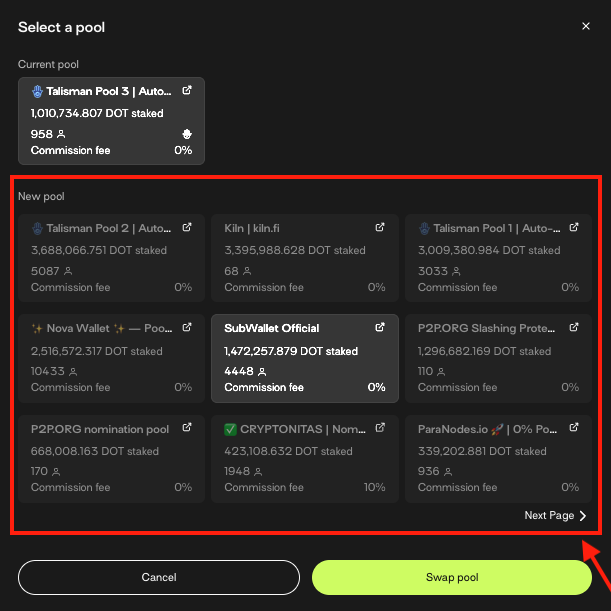The image size is (611, 611).
Task: Open external link for CRYPTONITAS pool
Action: pyautogui.click(x=380, y=427)
